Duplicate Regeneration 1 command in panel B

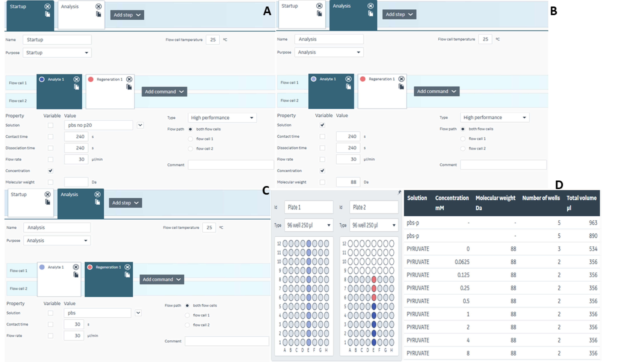401,86
